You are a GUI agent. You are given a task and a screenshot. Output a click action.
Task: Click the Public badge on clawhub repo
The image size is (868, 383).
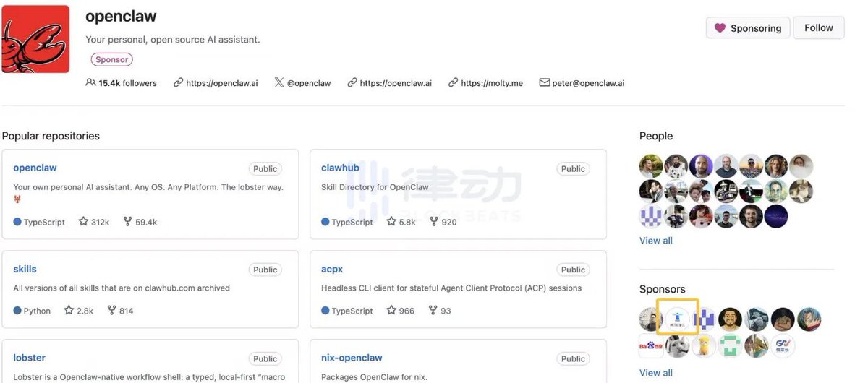[x=573, y=168]
